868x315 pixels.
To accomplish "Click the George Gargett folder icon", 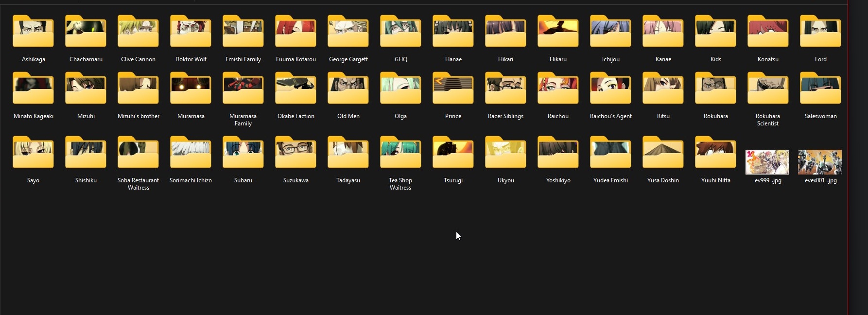I will pyautogui.click(x=348, y=31).
